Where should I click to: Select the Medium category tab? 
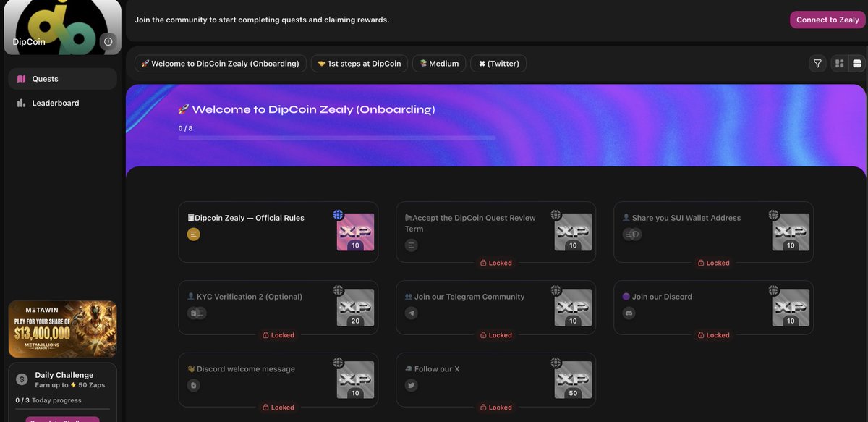coord(439,64)
